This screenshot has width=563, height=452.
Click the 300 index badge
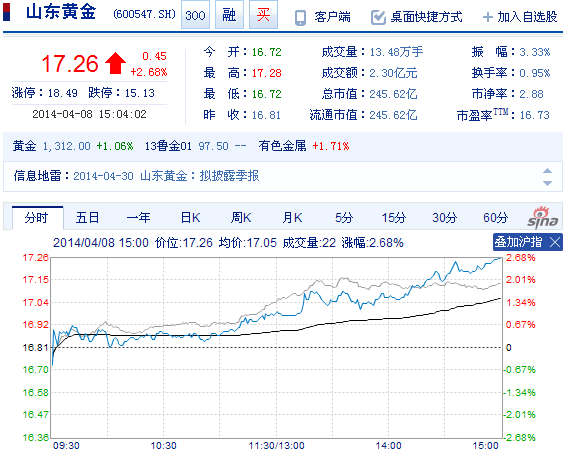pyautogui.click(x=195, y=15)
